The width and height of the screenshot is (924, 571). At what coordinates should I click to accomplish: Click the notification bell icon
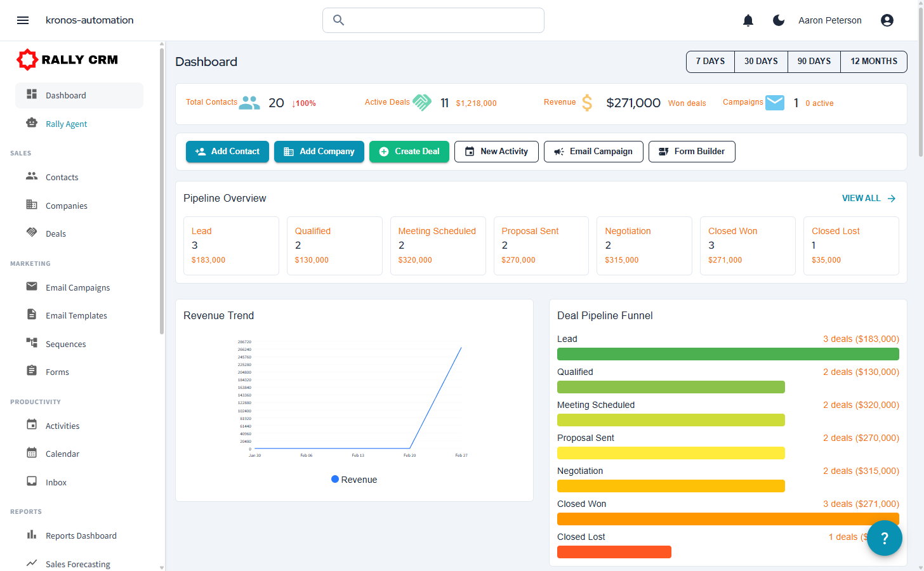pyautogui.click(x=748, y=20)
